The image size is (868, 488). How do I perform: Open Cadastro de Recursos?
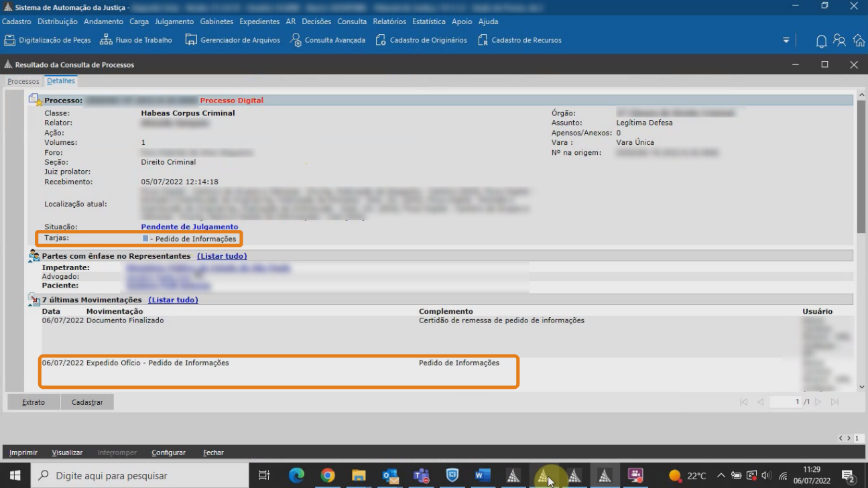(x=519, y=40)
